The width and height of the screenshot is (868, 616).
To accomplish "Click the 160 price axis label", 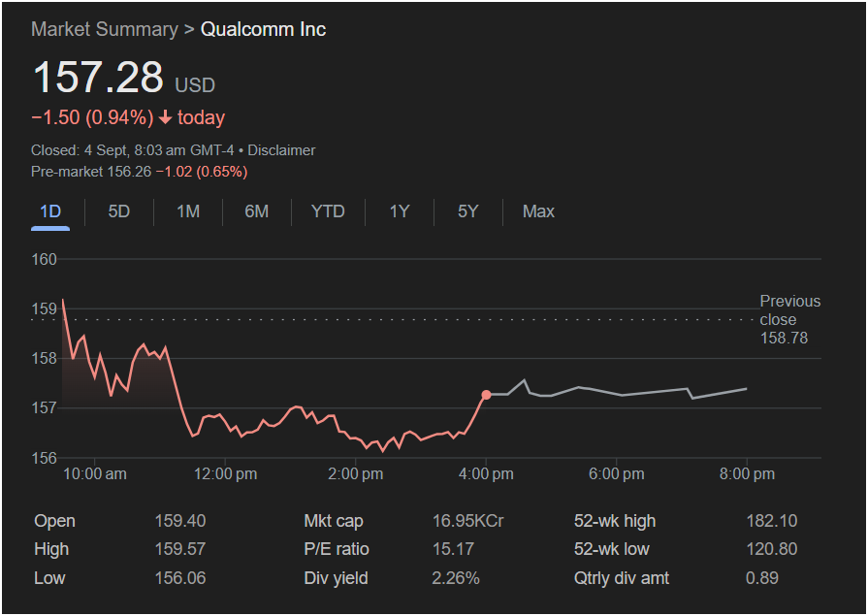I will [44, 259].
